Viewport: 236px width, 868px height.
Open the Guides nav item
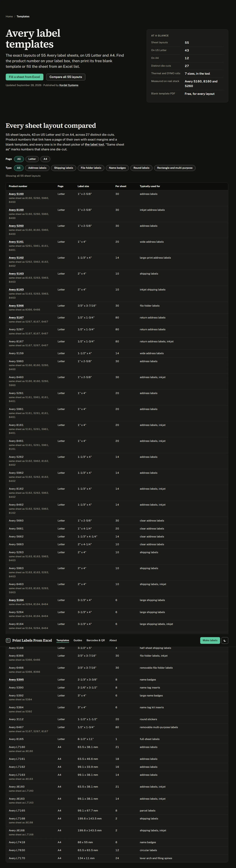point(78,640)
